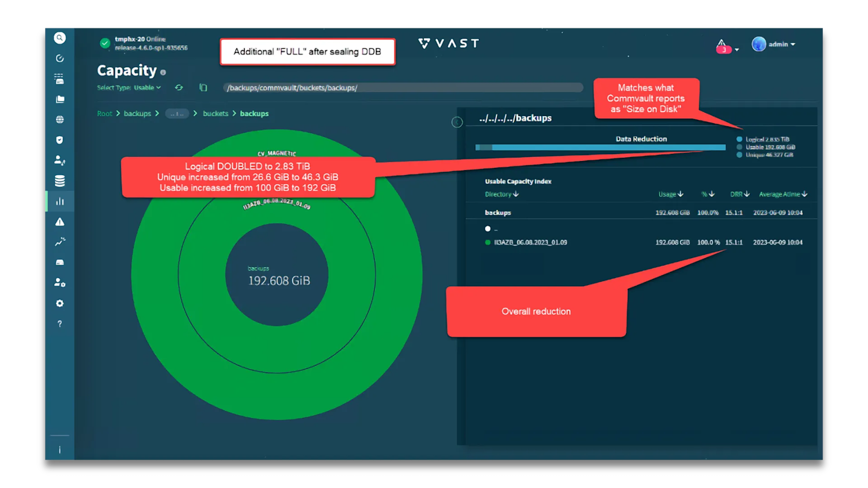Sort the index by Usage column
This screenshot has height=488, width=868.
[x=671, y=194]
